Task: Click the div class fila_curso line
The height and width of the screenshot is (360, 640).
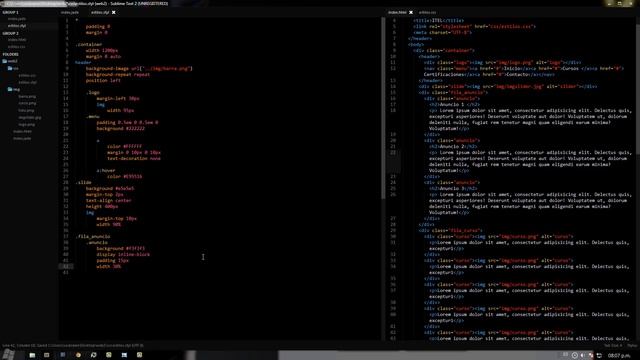Action: (x=450, y=231)
